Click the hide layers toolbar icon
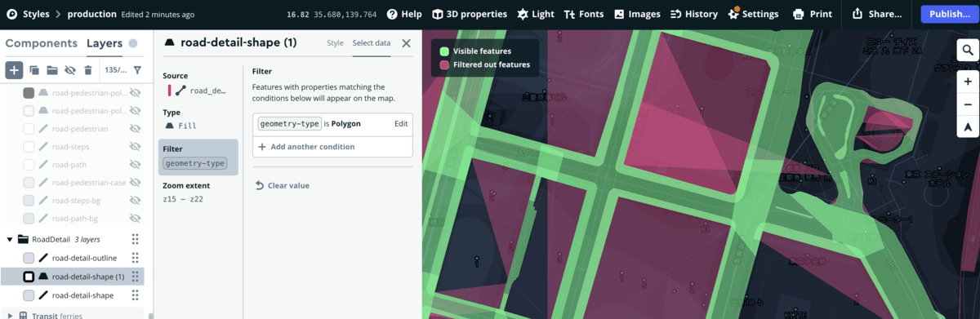The image size is (980, 319). (x=70, y=70)
